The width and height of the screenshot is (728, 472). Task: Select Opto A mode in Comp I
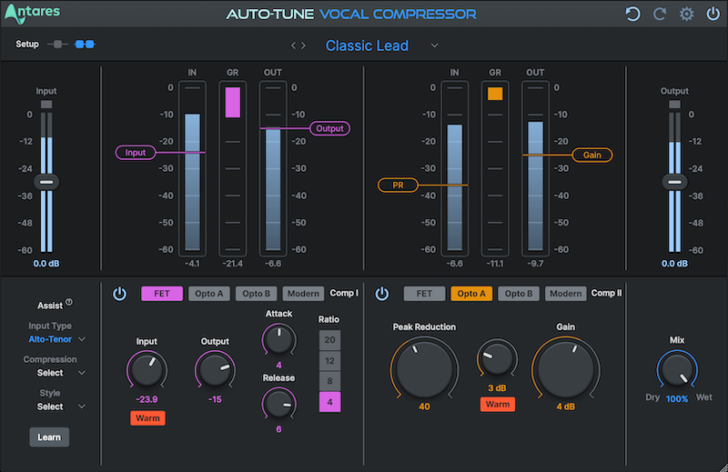(x=209, y=293)
